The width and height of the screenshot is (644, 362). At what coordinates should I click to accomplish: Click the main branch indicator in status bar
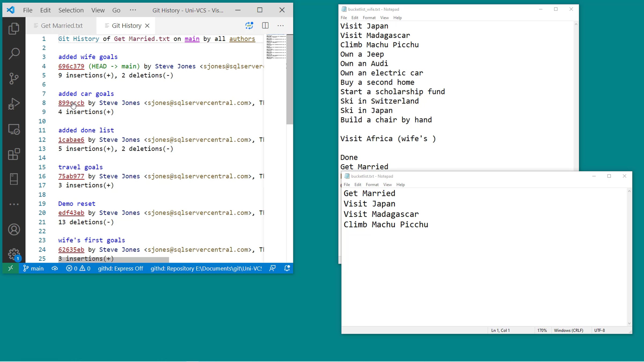pyautogui.click(x=34, y=268)
